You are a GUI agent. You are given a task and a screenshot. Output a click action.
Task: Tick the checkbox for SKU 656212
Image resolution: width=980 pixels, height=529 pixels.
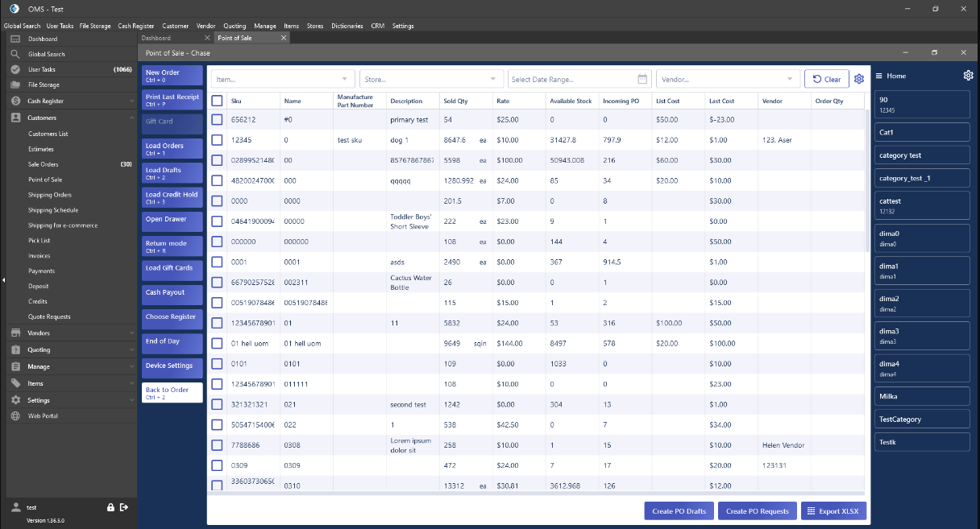click(x=217, y=119)
